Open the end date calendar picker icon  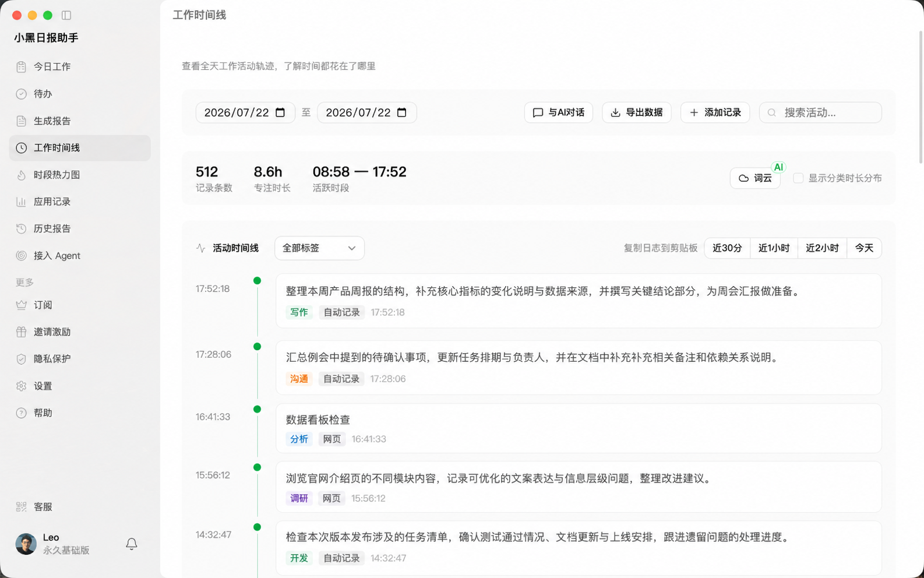(x=402, y=112)
